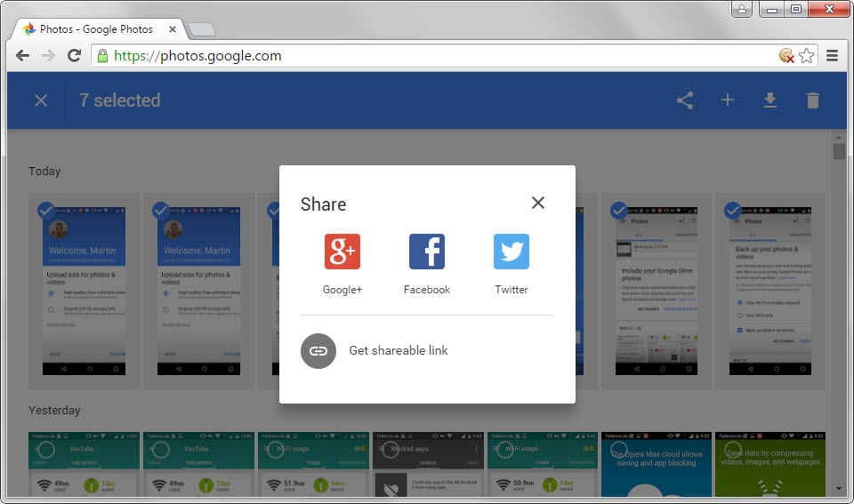Uncheck the Back up your photos screenshot

pyautogui.click(x=733, y=210)
